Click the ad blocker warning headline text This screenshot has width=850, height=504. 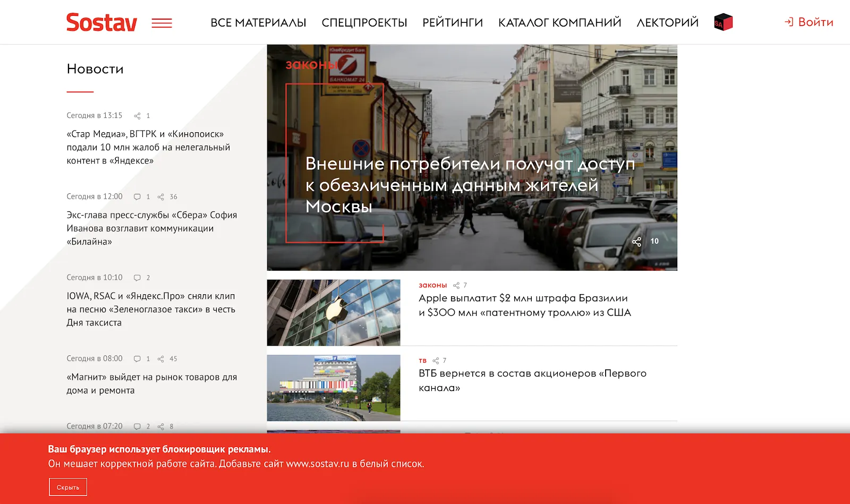pos(159,449)
